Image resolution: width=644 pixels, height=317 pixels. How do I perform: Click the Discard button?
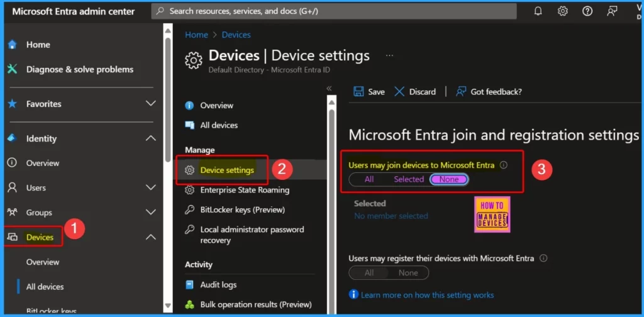click(x=415, y=92)
